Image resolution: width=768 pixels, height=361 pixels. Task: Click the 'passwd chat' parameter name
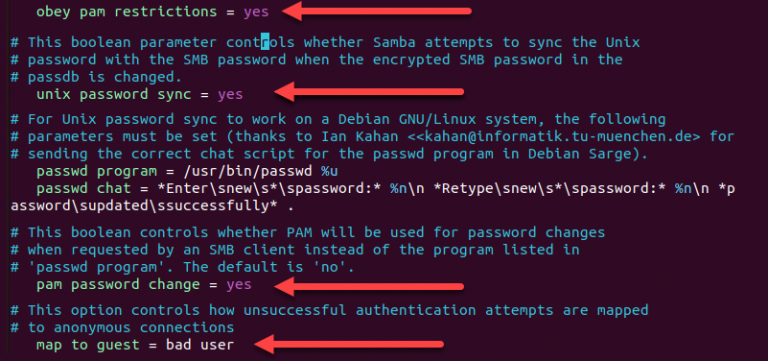(83, 189)
